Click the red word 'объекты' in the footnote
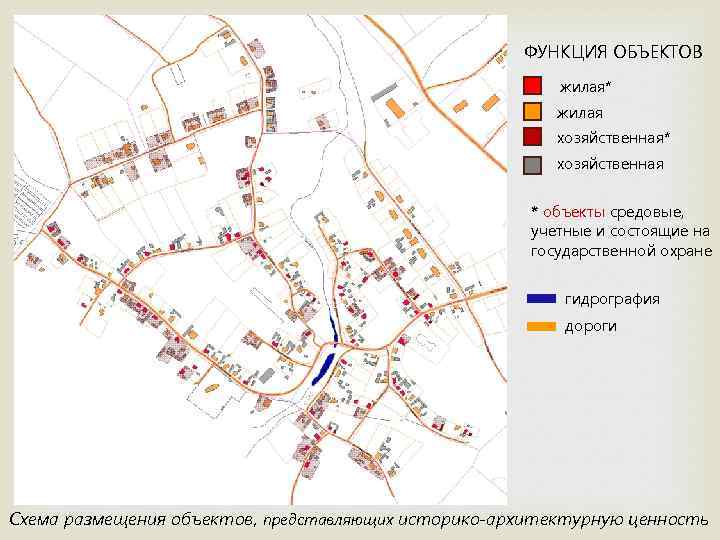Image resolution: width=720 pixels, height=540 pixels. point(574,212)
